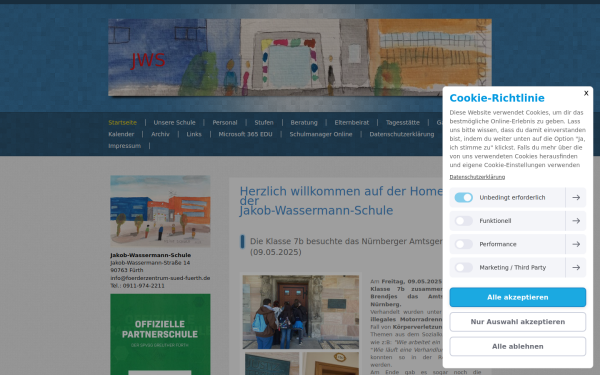Expand Performance details arrow
The width and height of the screenshot is (600, 375).
tap(576, 244)
